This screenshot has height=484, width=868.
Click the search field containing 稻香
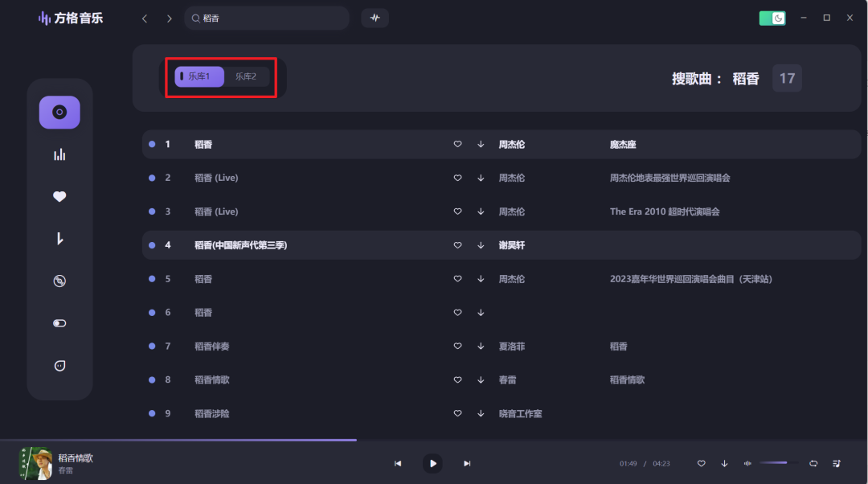pyautogui.click(x=267, y=18)
